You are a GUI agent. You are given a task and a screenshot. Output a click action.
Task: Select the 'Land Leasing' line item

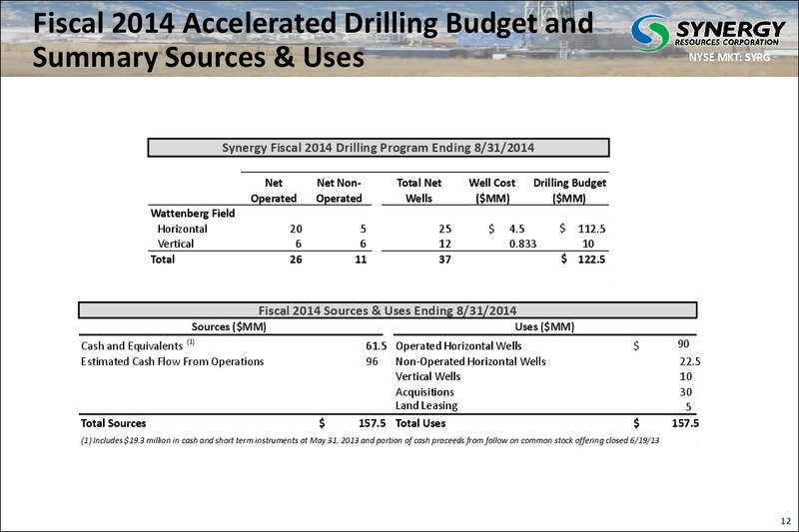click(x=426, y=406)
